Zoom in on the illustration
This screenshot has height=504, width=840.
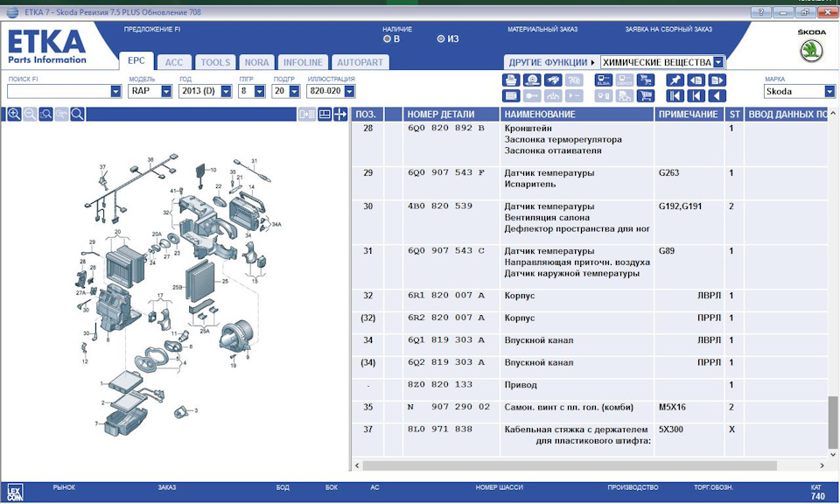15,114
